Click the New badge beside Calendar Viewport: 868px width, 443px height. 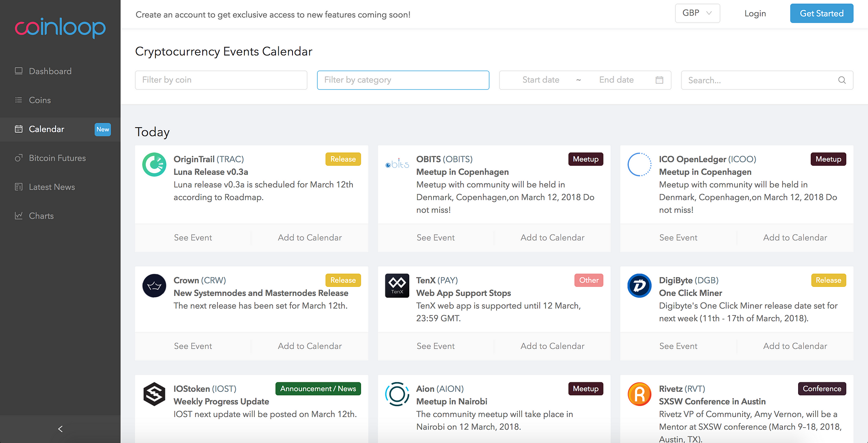click(103, 129)
